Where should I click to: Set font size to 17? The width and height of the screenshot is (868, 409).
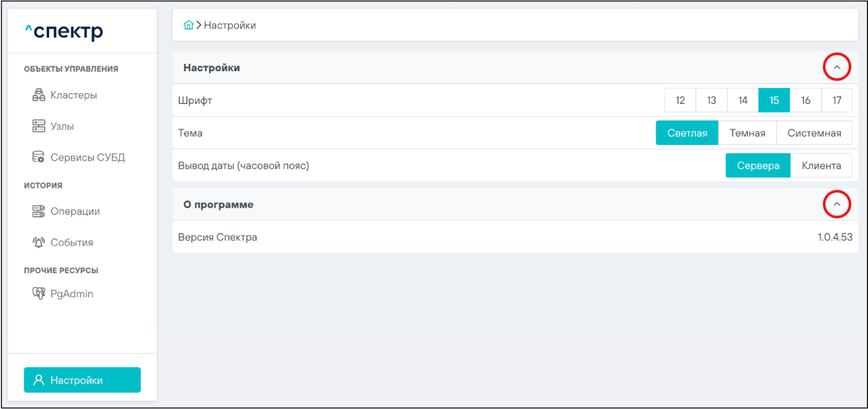(837, 100)
